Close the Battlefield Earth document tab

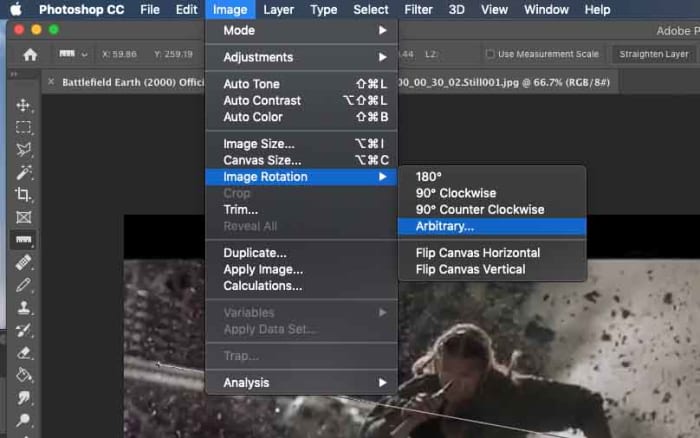(52, 81)
